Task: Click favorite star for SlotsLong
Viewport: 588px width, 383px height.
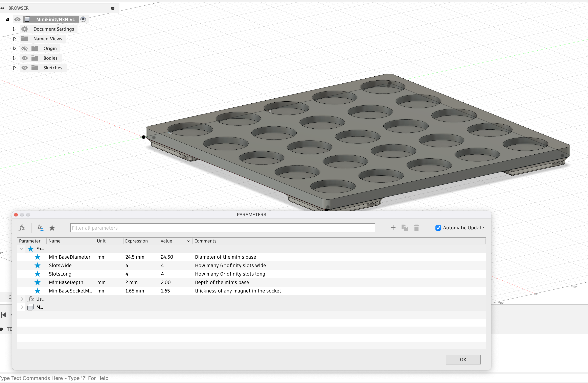Action: (x=38, y=274)
